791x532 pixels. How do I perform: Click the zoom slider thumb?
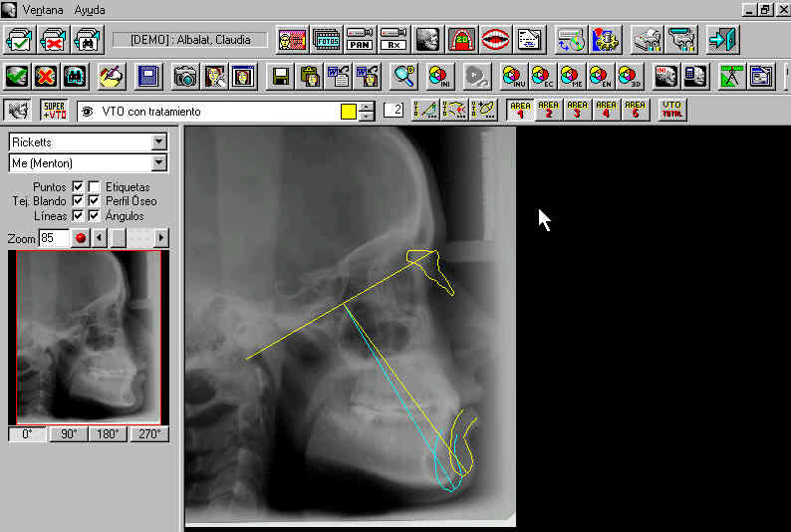(x=118, y=237)
